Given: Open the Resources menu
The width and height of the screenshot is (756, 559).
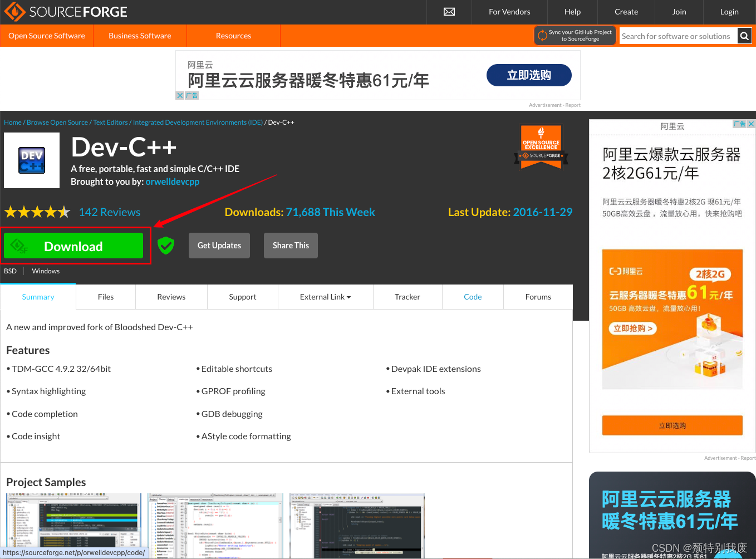Looking at the screenshot, I should pyautogui.click(x=233, y=36).
